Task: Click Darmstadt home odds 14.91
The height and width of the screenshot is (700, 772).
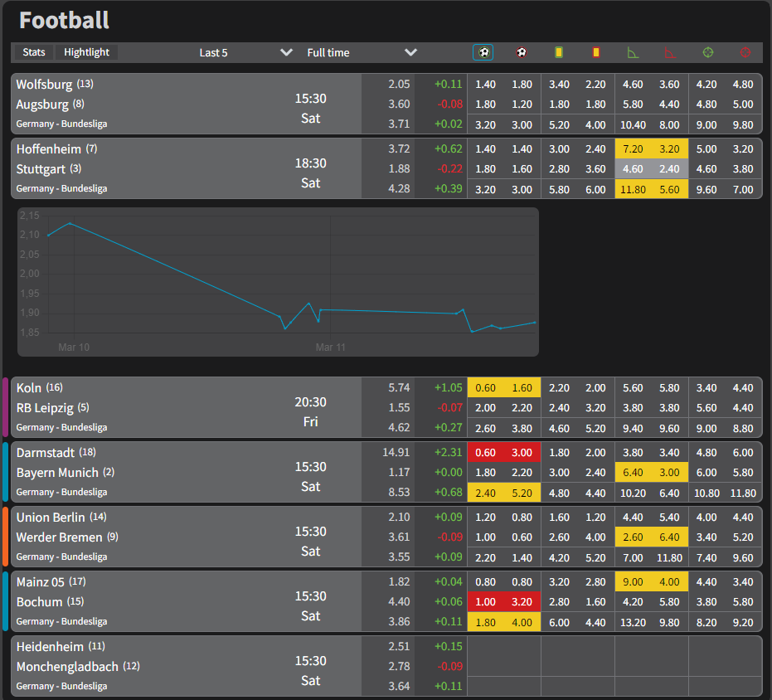Action: pyautogui.click(x=396, y=452)
